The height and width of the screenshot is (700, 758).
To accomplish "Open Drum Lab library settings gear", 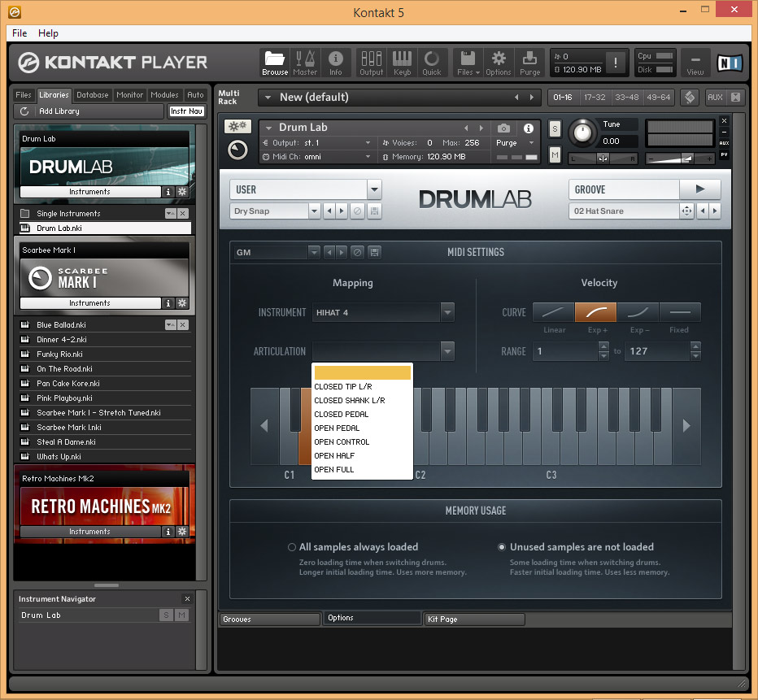I will click(182, 192).
